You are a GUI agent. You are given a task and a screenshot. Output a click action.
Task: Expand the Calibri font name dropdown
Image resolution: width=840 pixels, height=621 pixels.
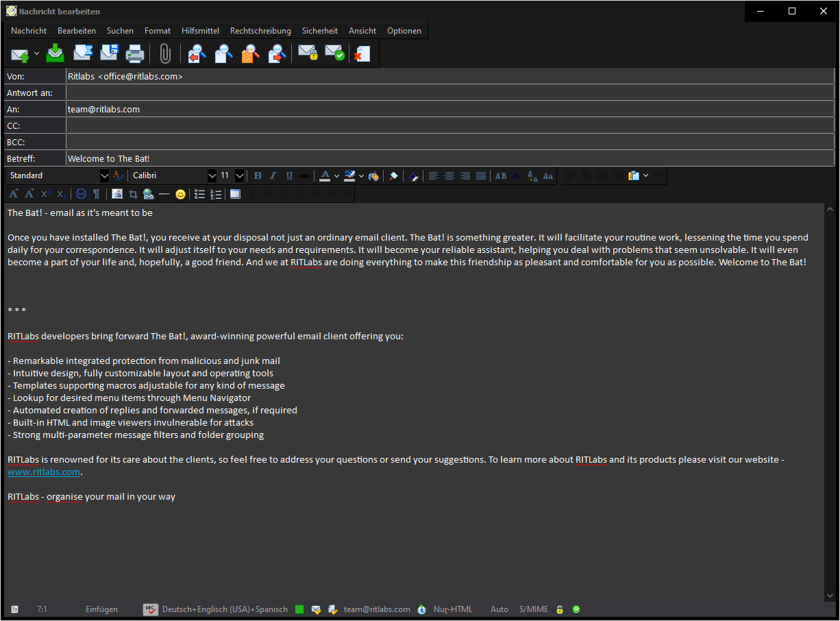click(x=212, y=175)
